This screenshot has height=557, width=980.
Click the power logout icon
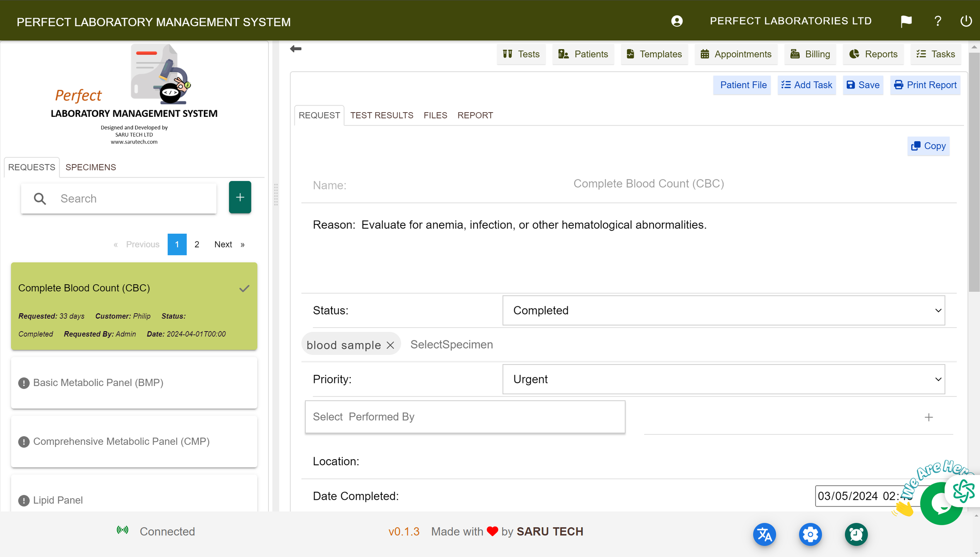click(966, 21)
